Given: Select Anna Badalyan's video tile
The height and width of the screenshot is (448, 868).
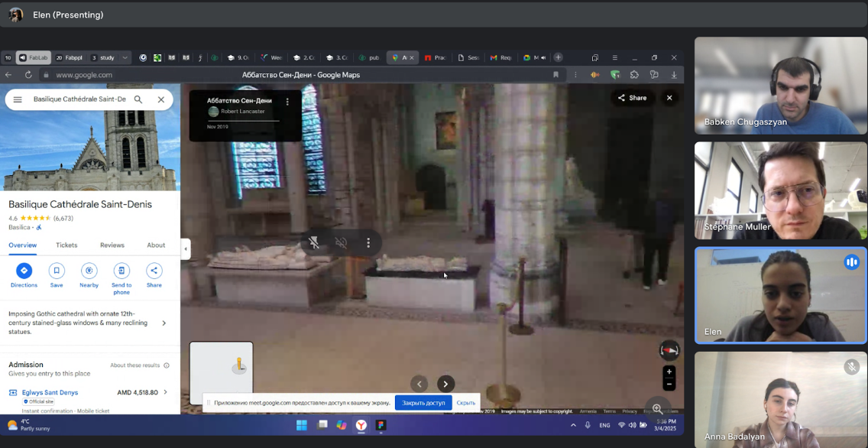Looking at the screenshot, I should pyautogui.click(x=781, y=400).
